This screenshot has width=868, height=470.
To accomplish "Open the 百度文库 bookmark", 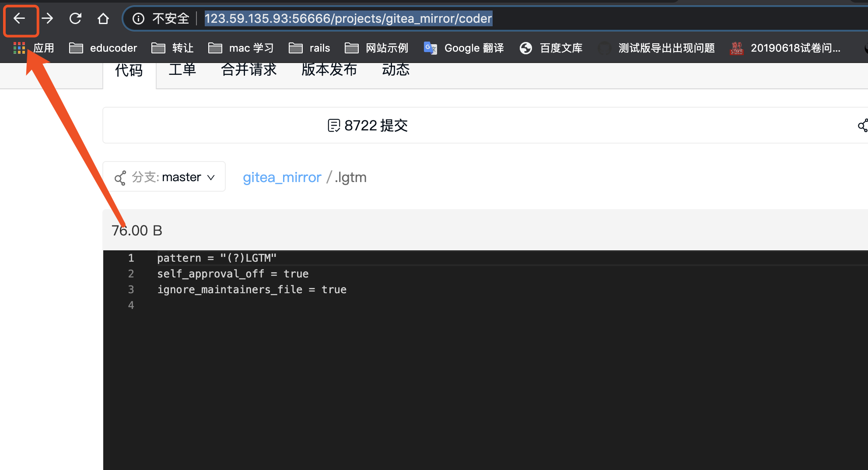I will click(x=551, y=48).
